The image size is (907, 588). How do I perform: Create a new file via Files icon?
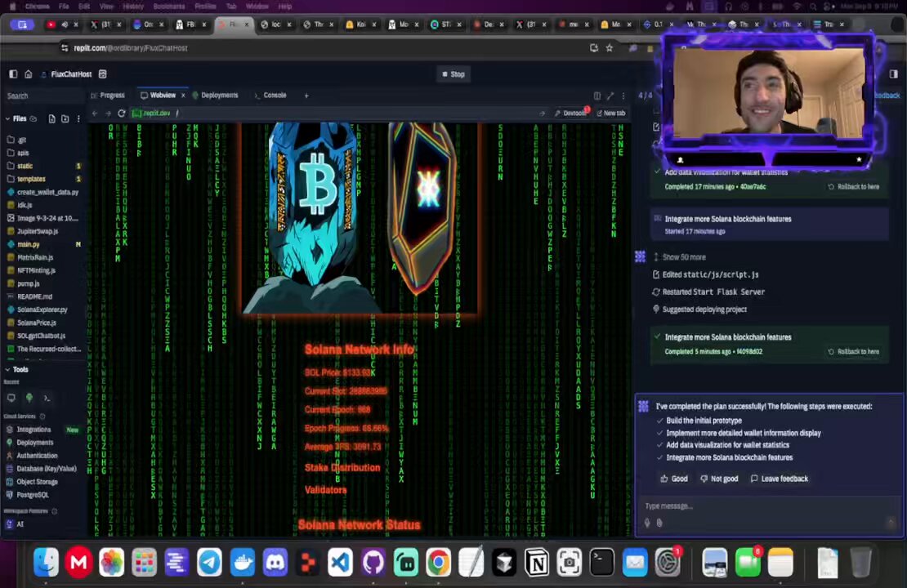click(52, 118)
